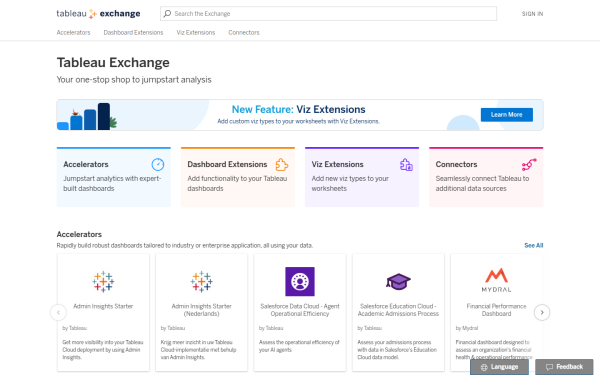Screen dimensions: 600x375
Task: Click the Admin Insights Starter Tableau logo
Action: click(103, 282)
